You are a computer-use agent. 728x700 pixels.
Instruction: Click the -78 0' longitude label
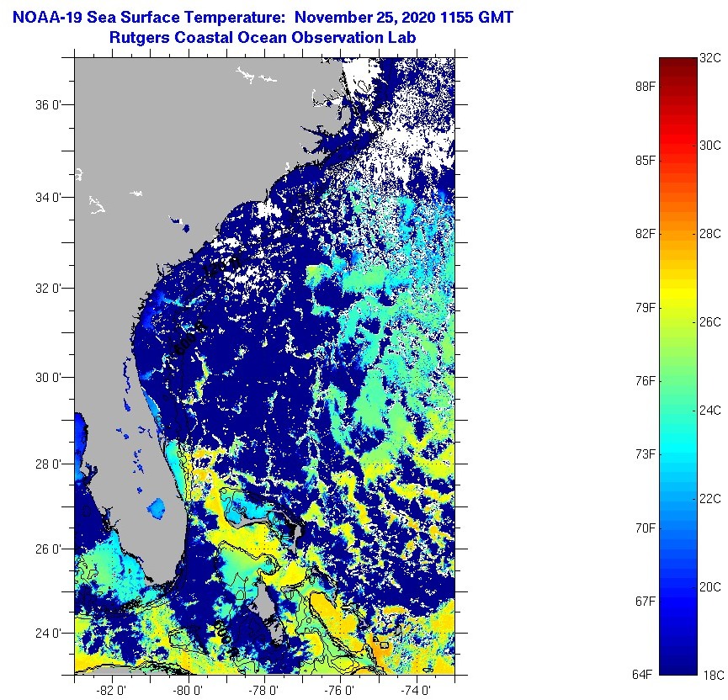(x=263, y=691)
